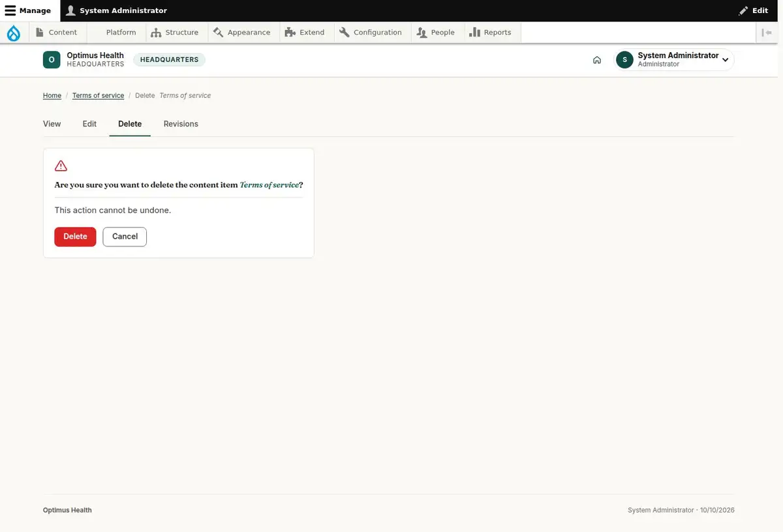Click the Optimus Health site name
The image size is (783, 532).
click(x=95, y=55)
